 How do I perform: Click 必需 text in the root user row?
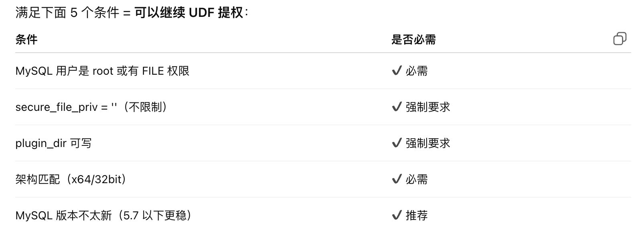pos(417,71)
